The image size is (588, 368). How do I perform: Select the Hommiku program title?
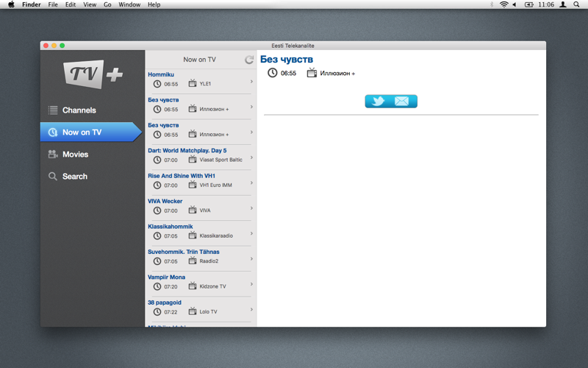[161, 74]
